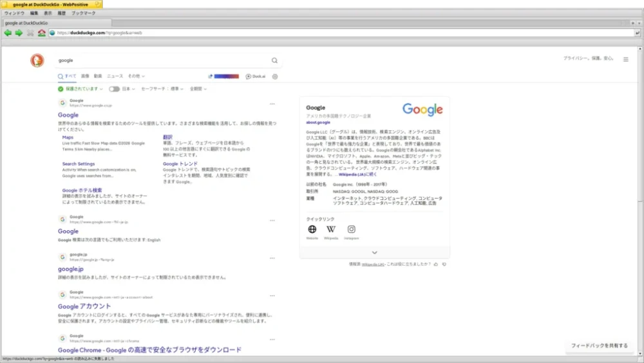Click the home icon in the browser toolbar

[41, 33]
